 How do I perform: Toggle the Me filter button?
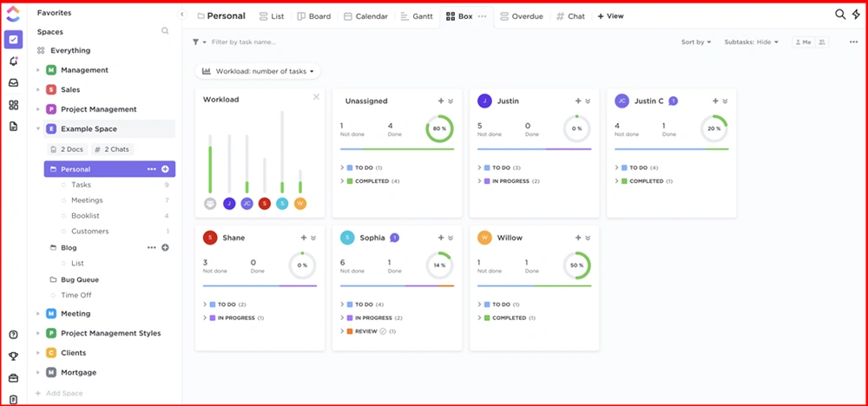click(x=803, y=42)
